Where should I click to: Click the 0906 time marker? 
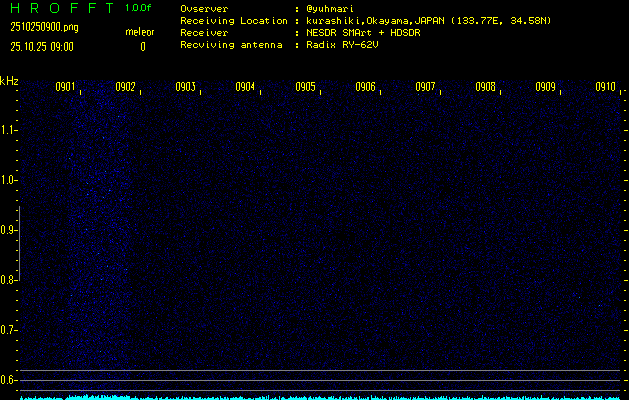coord(365,87)
